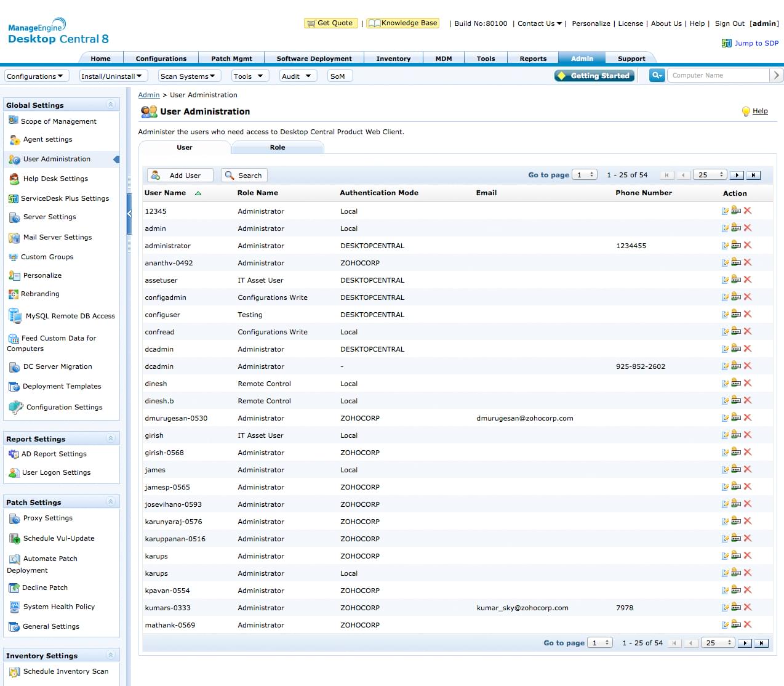Open the MDM tab
Image resolution: width=784 pixels, height=686 pixels.
[x=444, y=59]
